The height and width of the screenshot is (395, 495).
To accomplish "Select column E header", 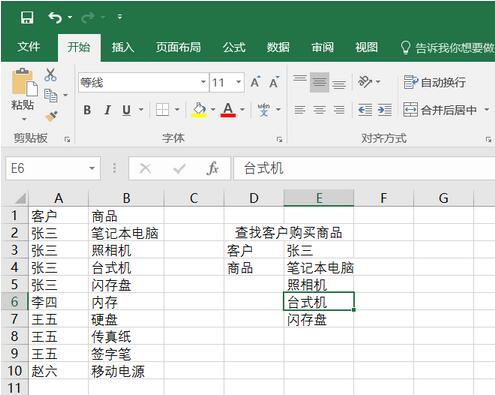I will [319, 198].
